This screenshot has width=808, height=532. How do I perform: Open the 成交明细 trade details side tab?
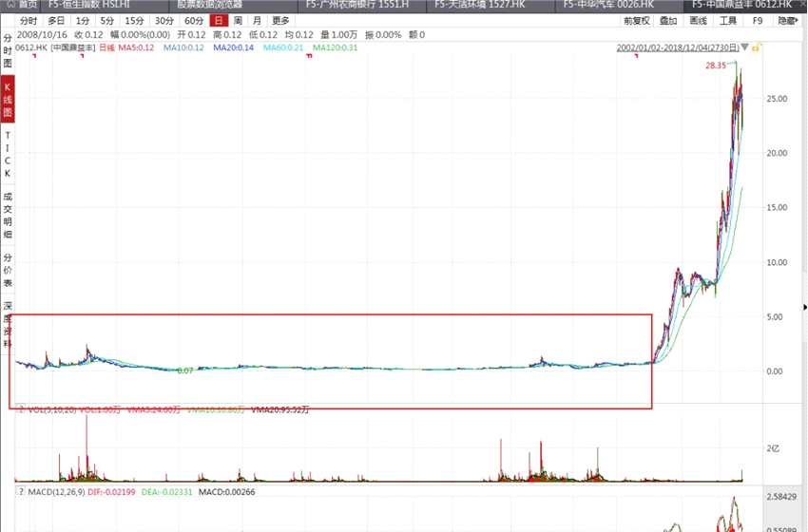[x=8, y=215]
